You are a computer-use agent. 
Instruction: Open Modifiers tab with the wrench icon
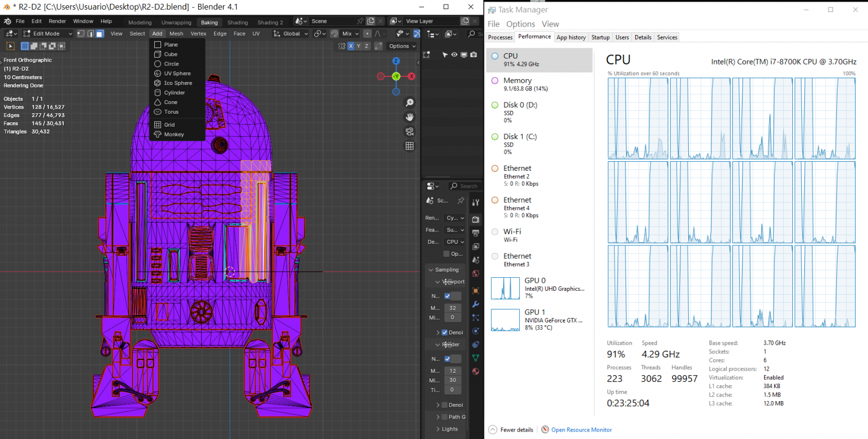[475, 304]
